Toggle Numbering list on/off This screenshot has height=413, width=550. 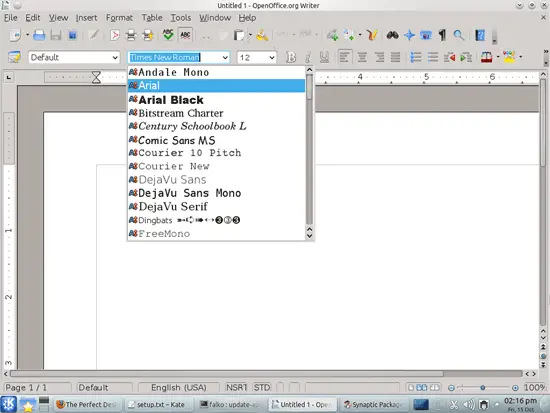[416, 57]
